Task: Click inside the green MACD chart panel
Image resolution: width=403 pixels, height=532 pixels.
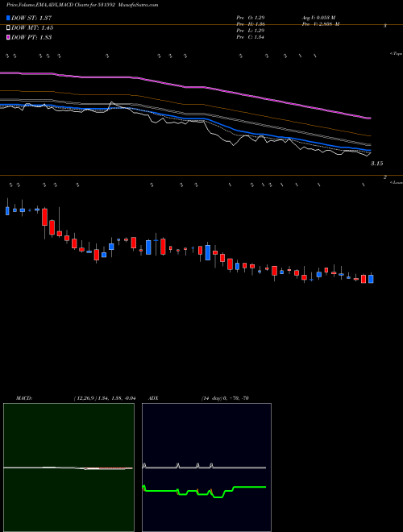Action: (69, 468)
